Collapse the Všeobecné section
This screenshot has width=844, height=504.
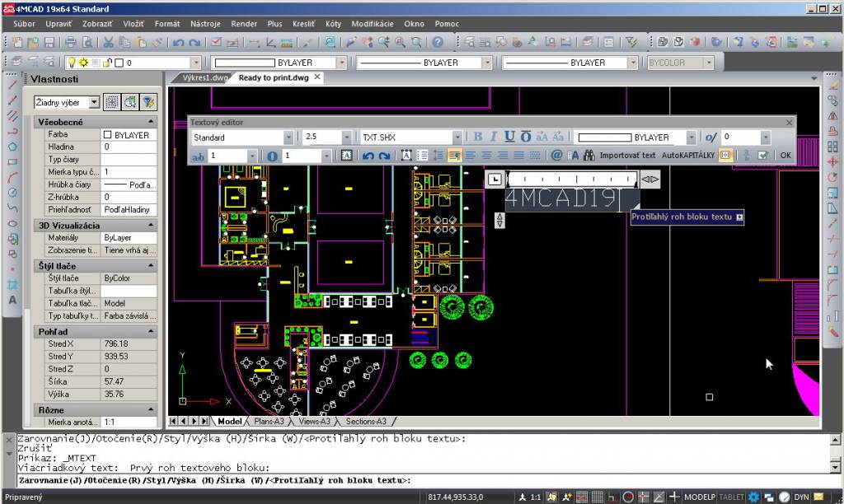point(151,122)
